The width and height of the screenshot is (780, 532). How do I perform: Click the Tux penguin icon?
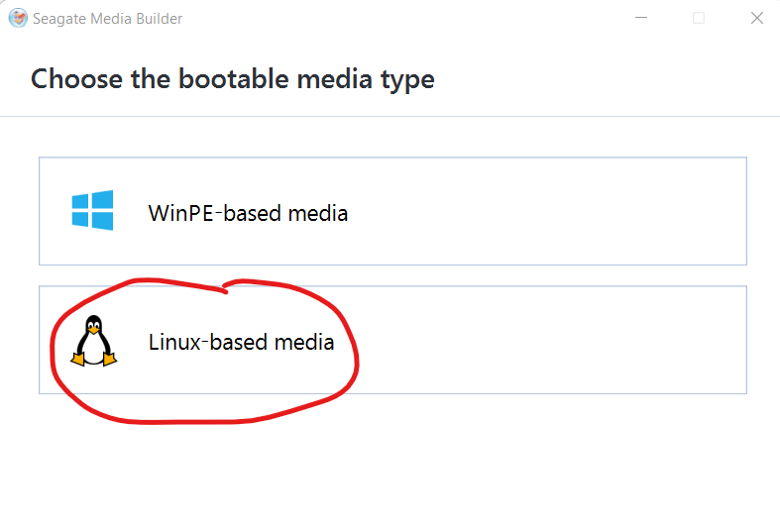point(93,341)
